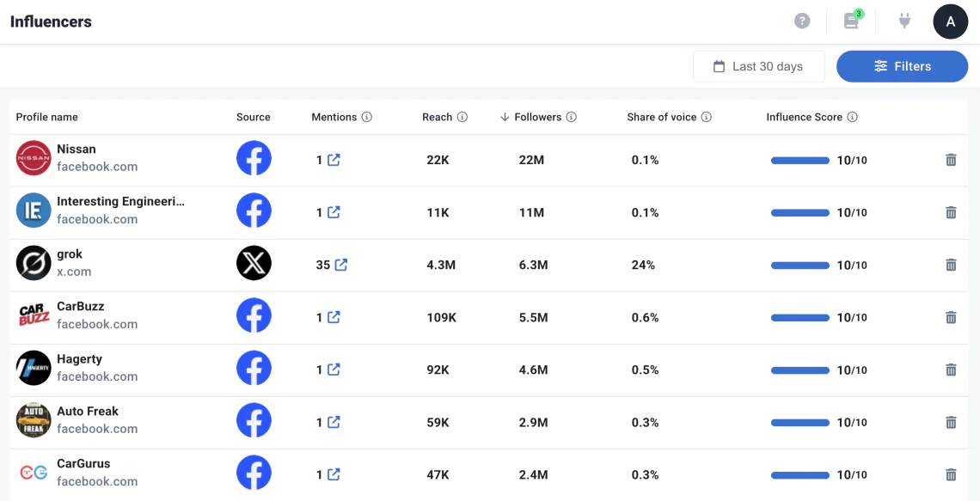Sort by the Followers column header
The height and width of the screenshot is (501, 980).
click(537, 117)
